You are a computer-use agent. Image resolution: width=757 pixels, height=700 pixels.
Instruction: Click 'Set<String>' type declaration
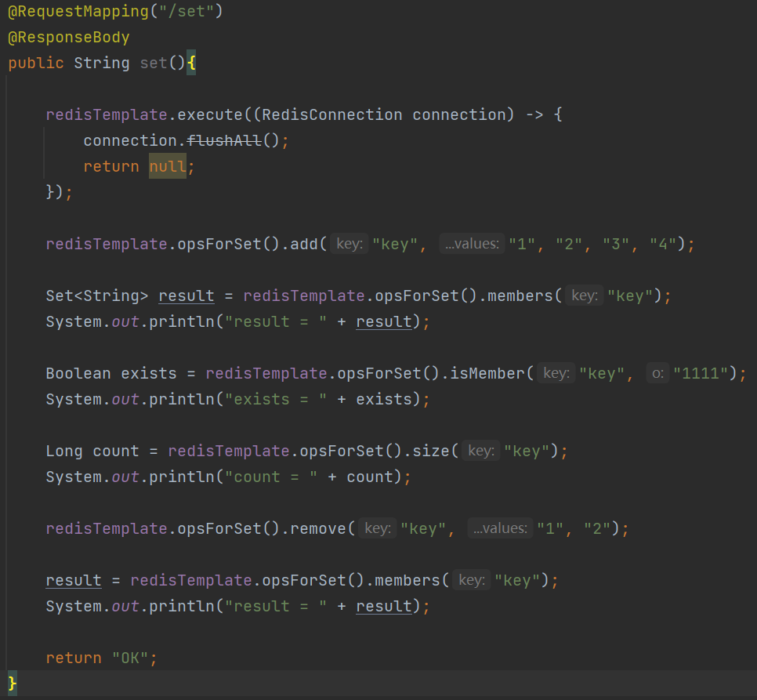[97, 296]
